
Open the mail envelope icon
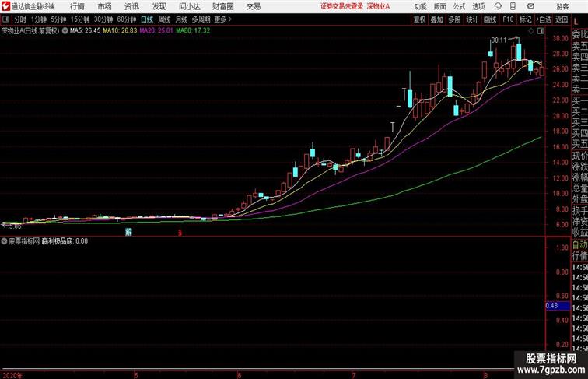(x=530, y=6)
